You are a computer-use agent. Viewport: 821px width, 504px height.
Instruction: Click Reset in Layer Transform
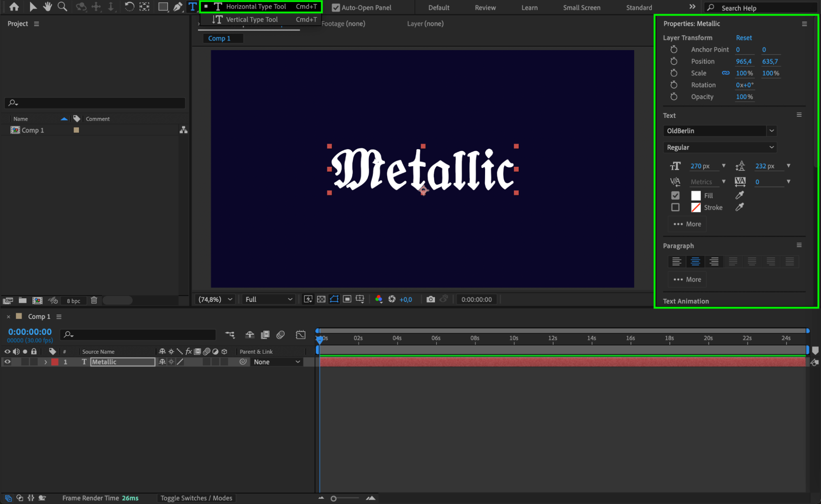[x=743, y=37]
